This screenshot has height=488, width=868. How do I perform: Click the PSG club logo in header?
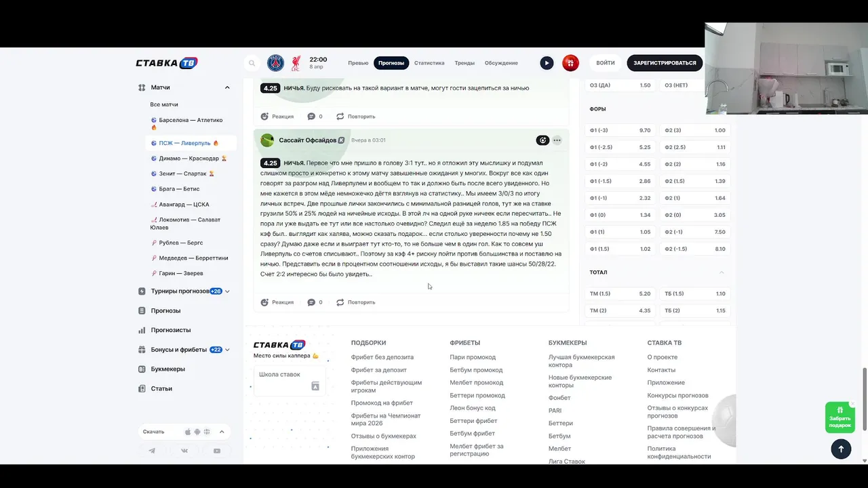[x=275, y=63]
